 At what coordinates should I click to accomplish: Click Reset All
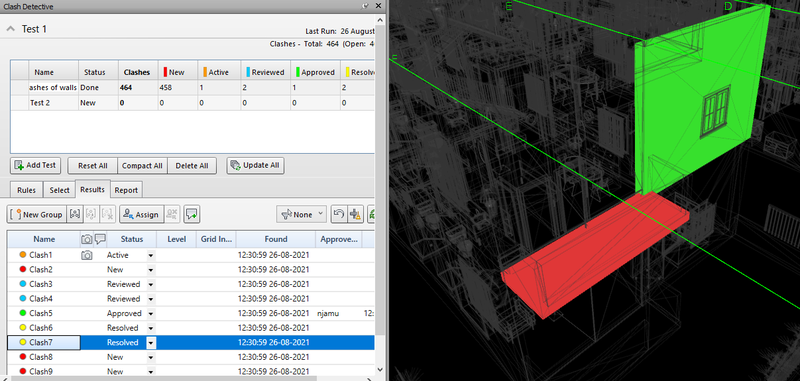[x=92, y=165]
